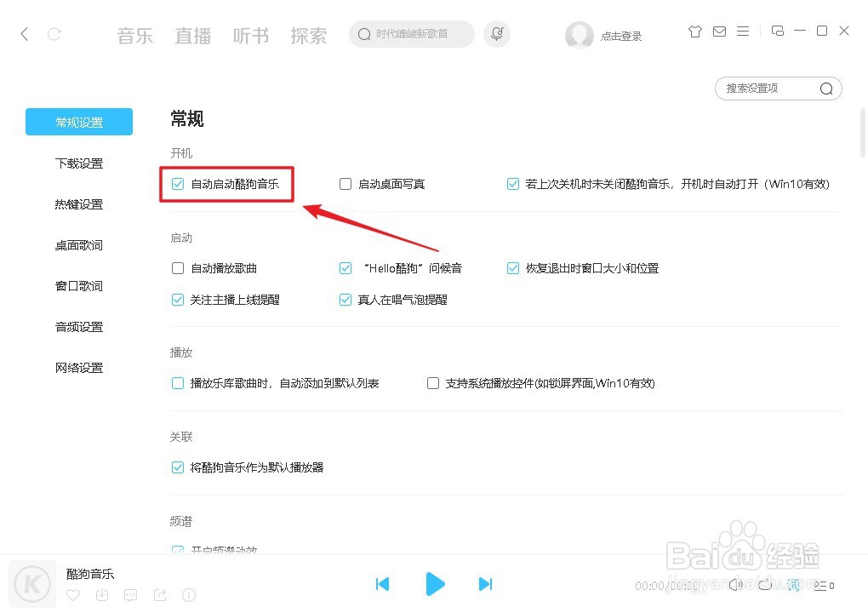Open 网络设置 in the sidebar
The height and width of the screenshot is (613, 868).
(79, 369)
